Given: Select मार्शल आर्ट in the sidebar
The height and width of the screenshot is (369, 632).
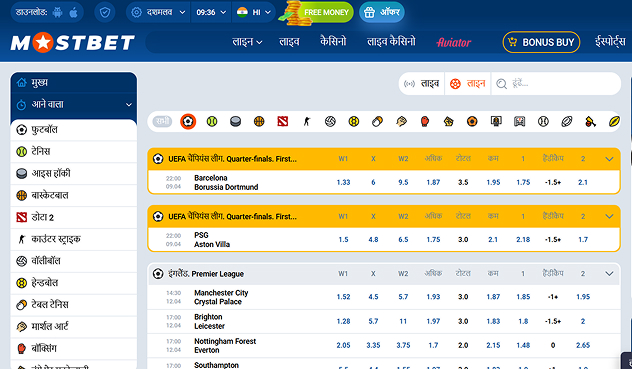Looking at the screenshot, I should tap(74, 326).
